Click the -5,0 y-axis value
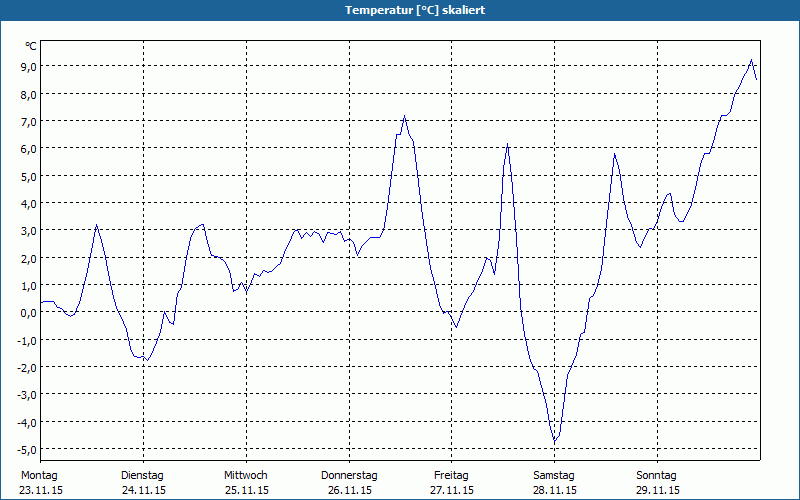 [x=26, y=450]
